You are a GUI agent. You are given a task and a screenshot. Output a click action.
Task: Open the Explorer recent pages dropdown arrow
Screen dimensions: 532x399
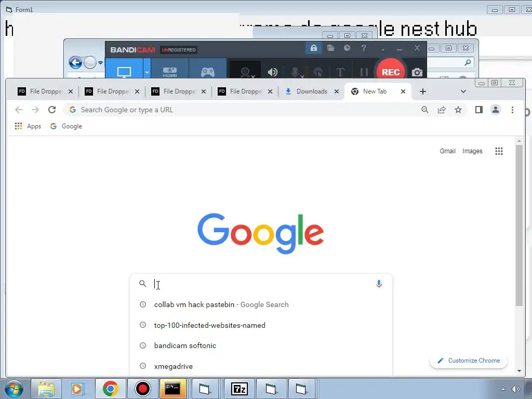tap(100, 63)
